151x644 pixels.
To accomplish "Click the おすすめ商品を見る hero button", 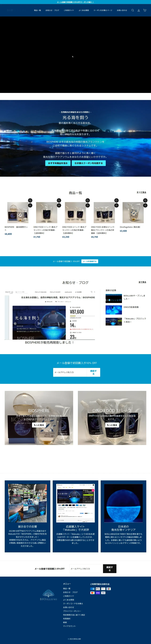I will (x=58, y=163).
